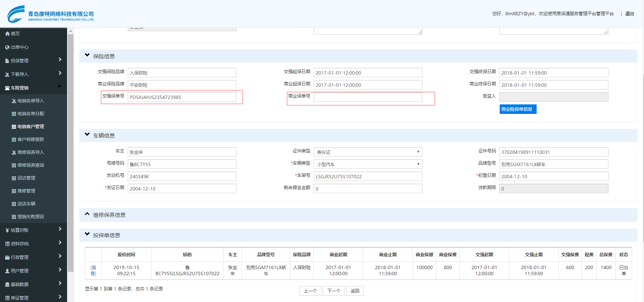Screen dimensions: 644x302
Task: Click the icon beside 维修保养导入
Action: 14,152
